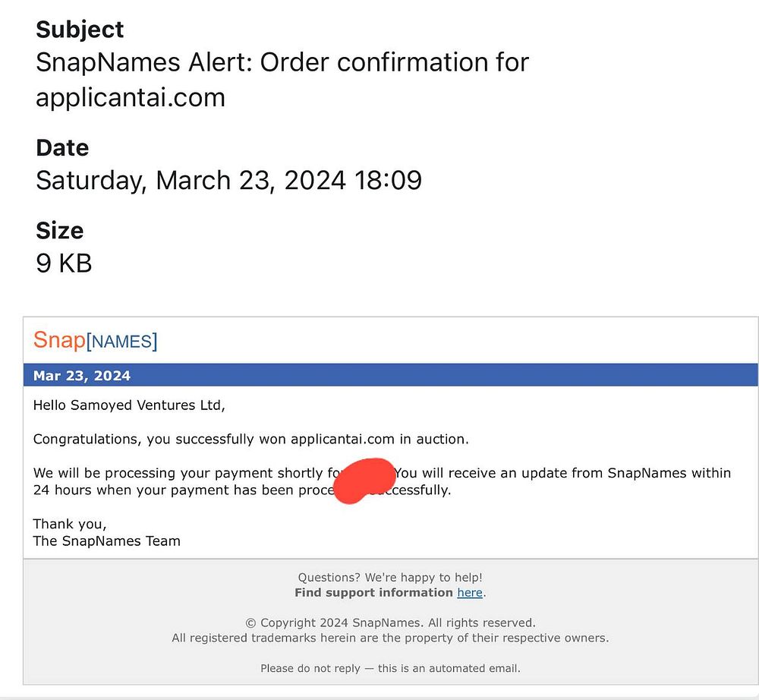Click 'The SnapNames Team' signature
Viewport: 759px width, 700px height.
pos(106,541)
